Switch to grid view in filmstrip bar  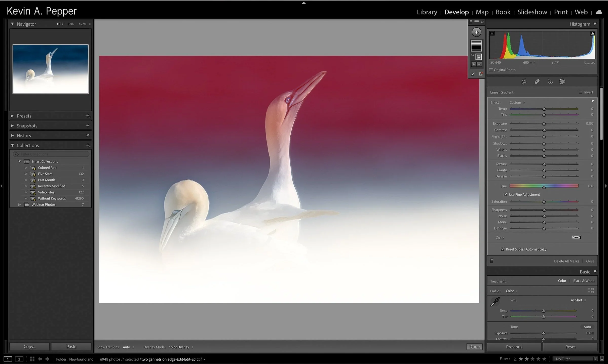tap(32, 359)
